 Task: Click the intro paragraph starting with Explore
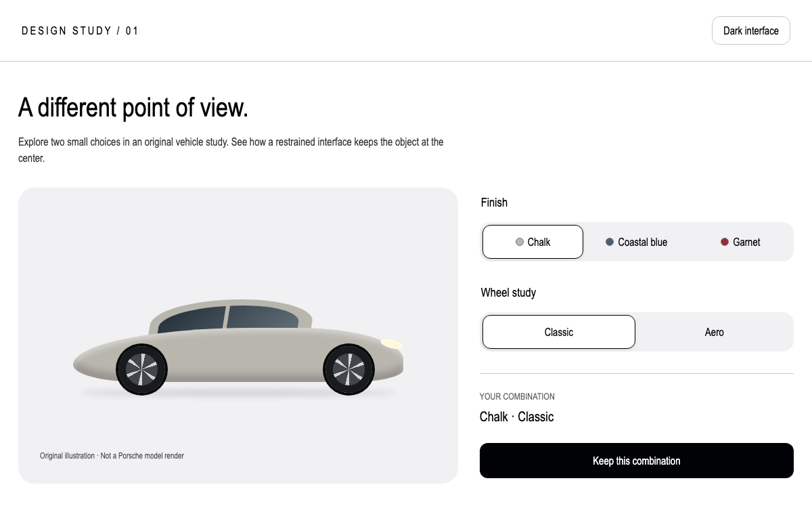231,150
